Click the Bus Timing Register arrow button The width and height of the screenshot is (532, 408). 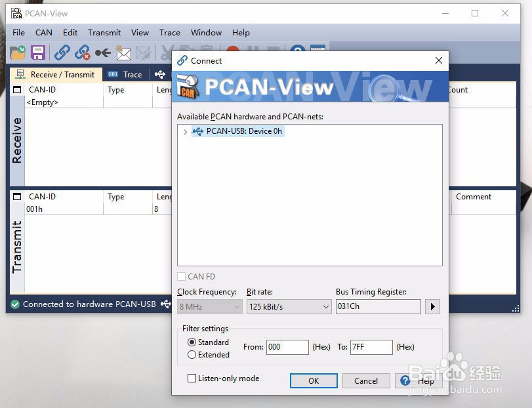pyautogui.click(x=432, y=306)
